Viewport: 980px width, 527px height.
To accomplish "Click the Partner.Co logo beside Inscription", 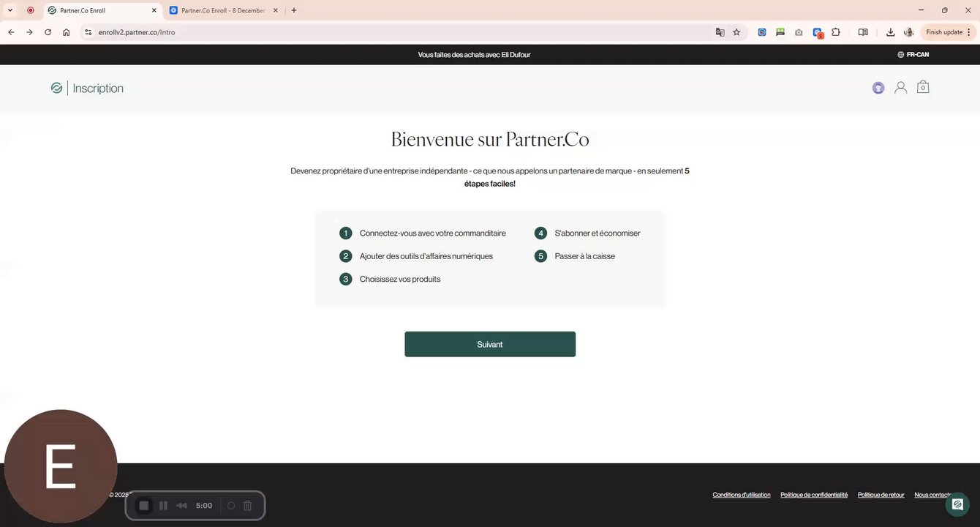I will coord(56,88).
